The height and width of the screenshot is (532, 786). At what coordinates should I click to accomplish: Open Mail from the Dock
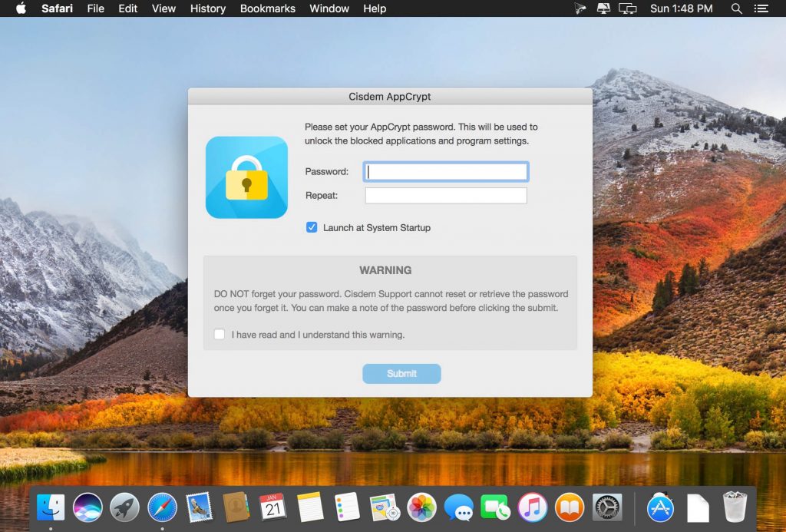pos(197,507)
